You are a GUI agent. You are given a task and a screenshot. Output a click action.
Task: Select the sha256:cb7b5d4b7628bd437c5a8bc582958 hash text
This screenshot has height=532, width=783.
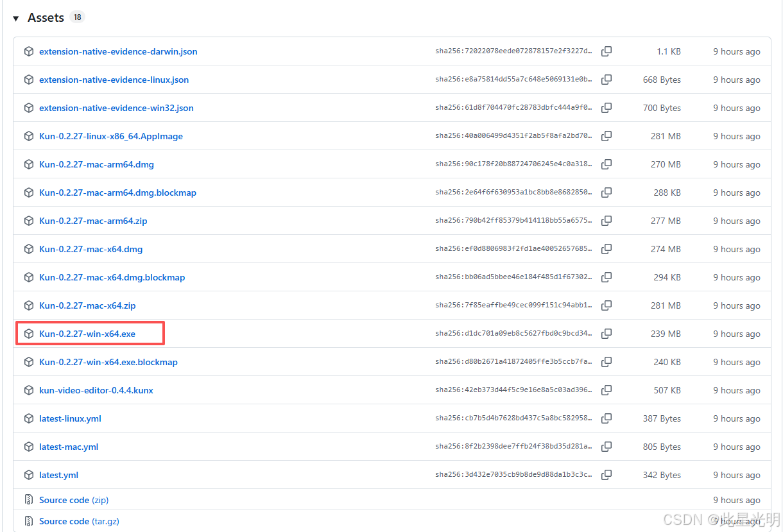pos(514,418)
